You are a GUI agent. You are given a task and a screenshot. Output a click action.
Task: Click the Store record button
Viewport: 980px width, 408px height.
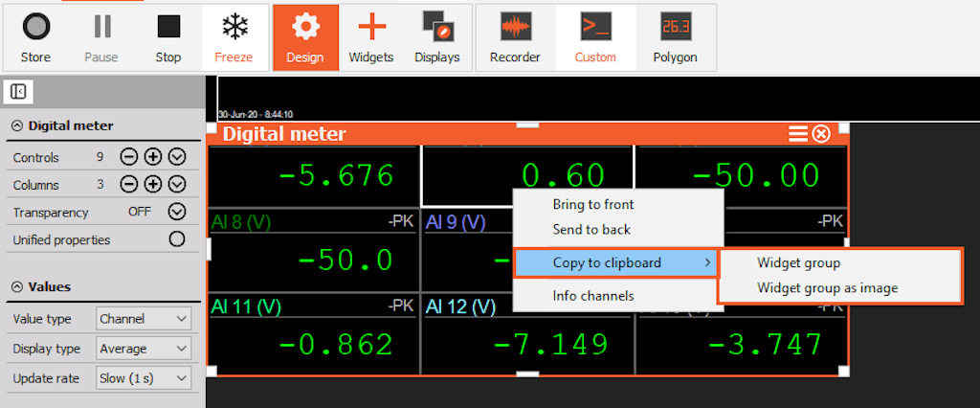35,37
